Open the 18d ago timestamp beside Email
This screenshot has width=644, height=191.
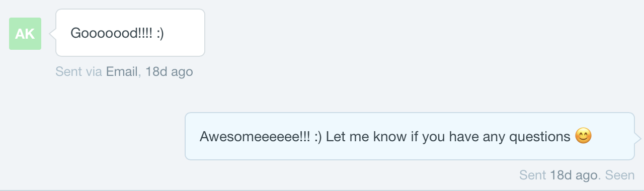pyautogui.click(x=169, y=72)
